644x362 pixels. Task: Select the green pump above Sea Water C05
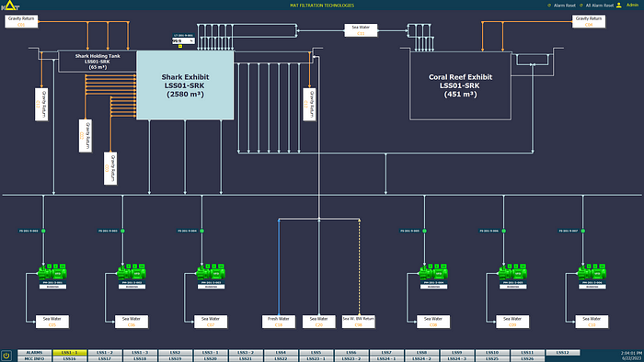tap(52, 272)
